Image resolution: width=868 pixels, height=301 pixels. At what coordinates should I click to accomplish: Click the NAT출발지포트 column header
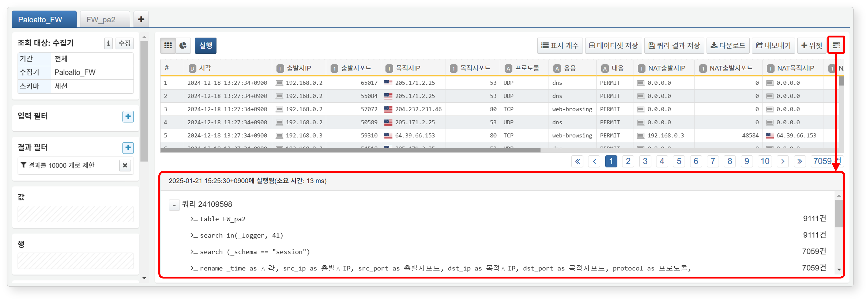click(x=728, y=68)
